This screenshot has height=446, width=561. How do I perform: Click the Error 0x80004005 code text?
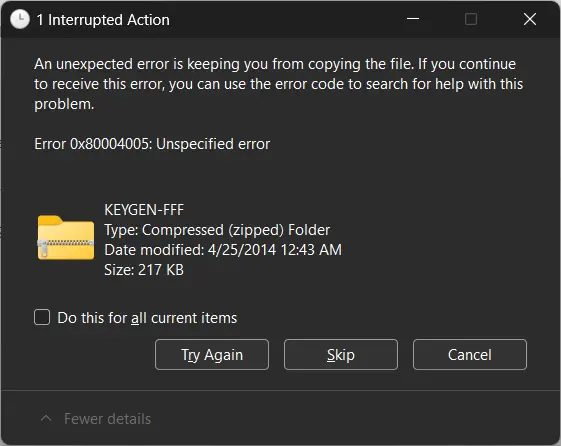click(x=152, y=144)
